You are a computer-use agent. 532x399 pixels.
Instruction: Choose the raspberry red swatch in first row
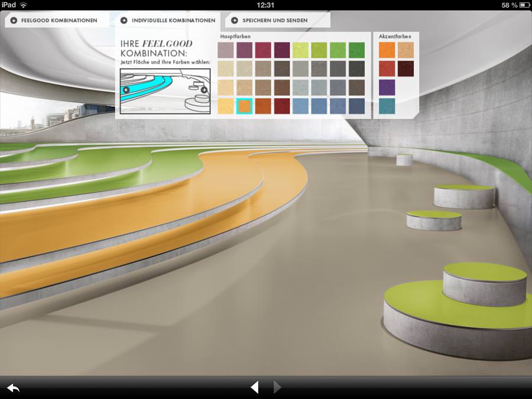tap(263, 50)
